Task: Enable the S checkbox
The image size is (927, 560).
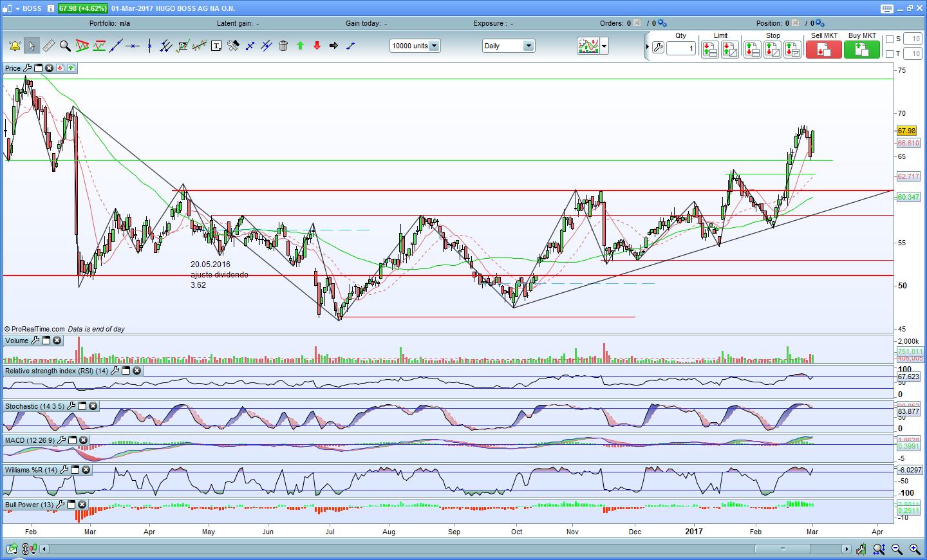Action: 890,39
